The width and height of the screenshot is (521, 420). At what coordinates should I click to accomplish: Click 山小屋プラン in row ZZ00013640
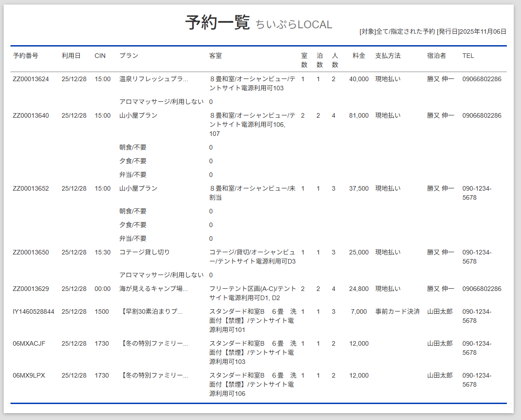tap(139, 116)
